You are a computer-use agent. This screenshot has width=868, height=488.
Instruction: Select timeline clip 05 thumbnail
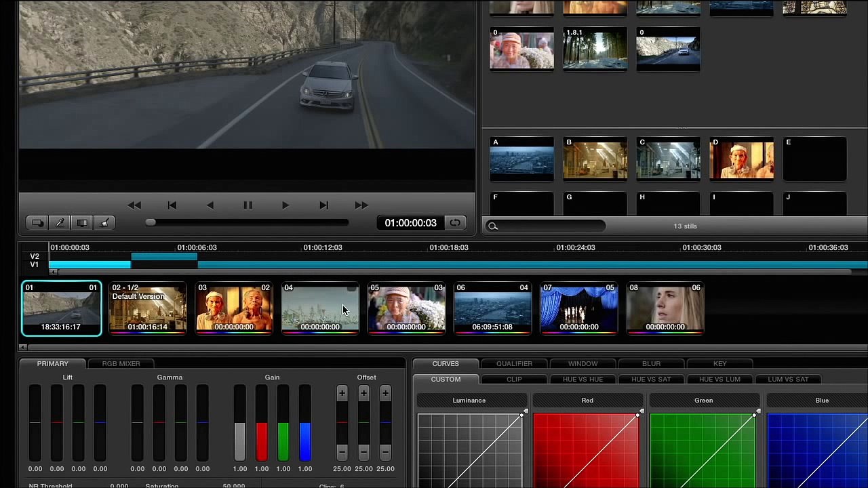[406, 308]
